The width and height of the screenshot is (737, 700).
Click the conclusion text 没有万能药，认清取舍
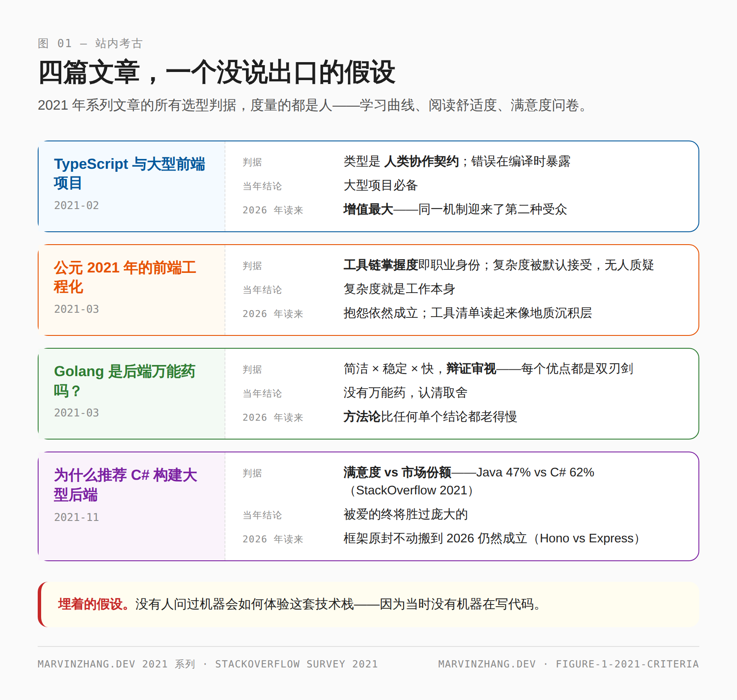[405, 393]
